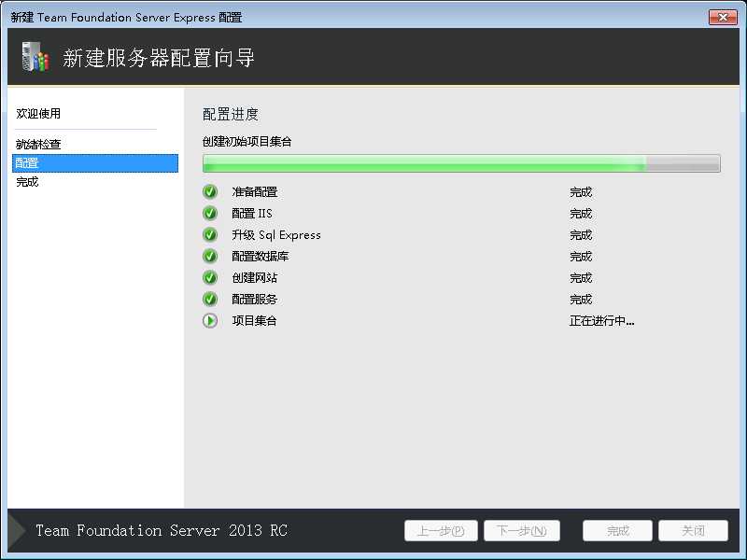Select the highlighted 配置 step in sidebar
Image resolution: width=747 pixels, height=560 pixels.
click(95, 162)
